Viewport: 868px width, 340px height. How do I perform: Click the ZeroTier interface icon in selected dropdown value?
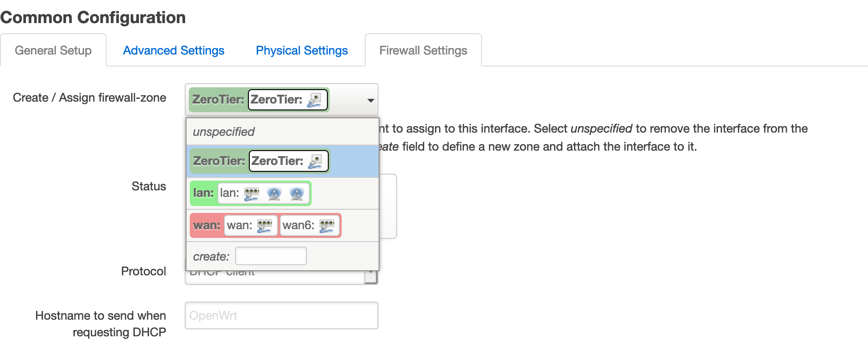[314, 100]
